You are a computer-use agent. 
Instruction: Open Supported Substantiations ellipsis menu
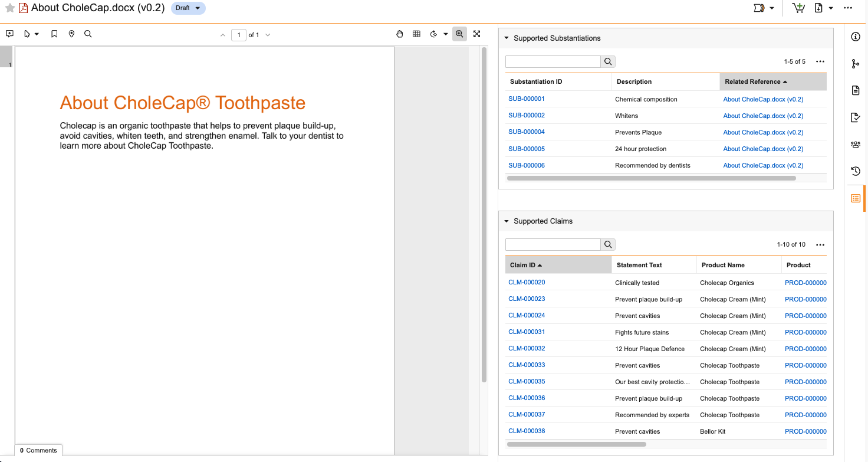coord(820,61)
